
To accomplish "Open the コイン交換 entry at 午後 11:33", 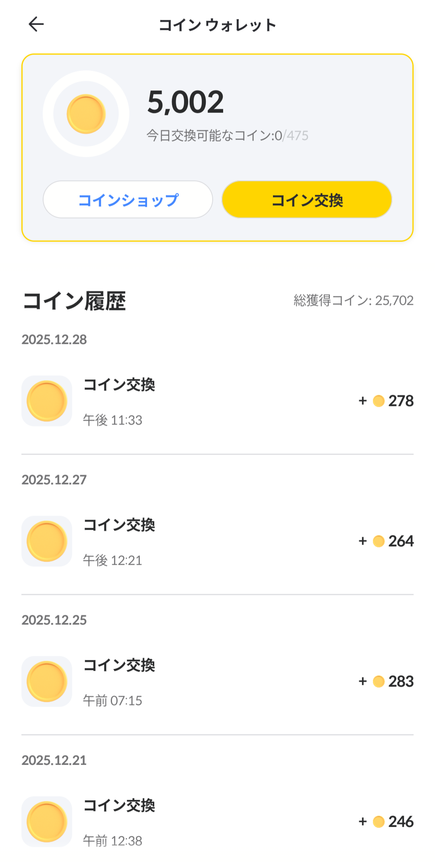I will 119,385.
